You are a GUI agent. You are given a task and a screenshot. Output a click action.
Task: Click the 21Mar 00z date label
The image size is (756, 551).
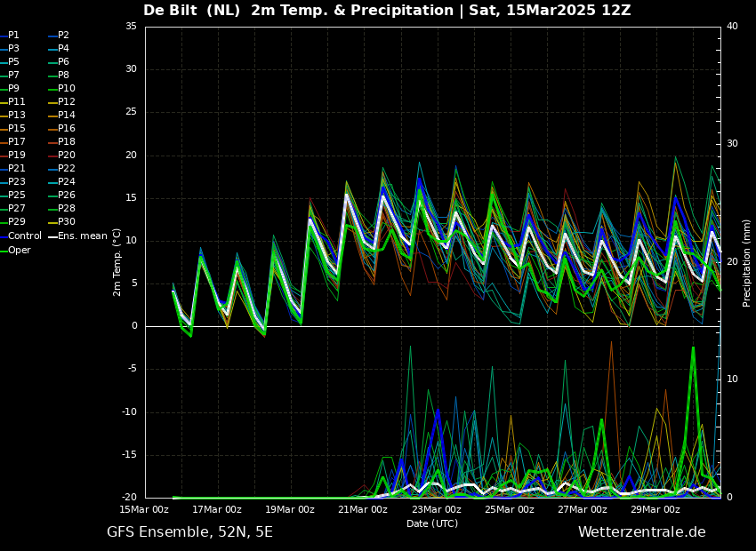coord(363,509)
